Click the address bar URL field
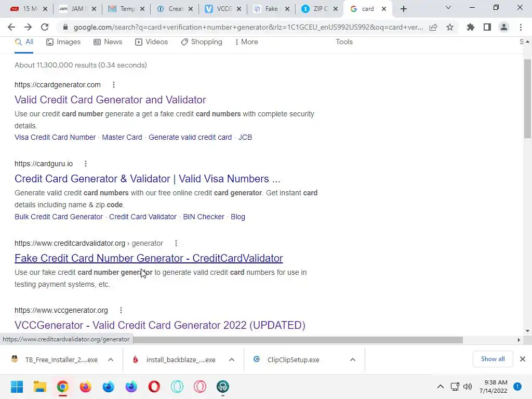Screen dimensions: 532x399 click(x=248, y=27)
